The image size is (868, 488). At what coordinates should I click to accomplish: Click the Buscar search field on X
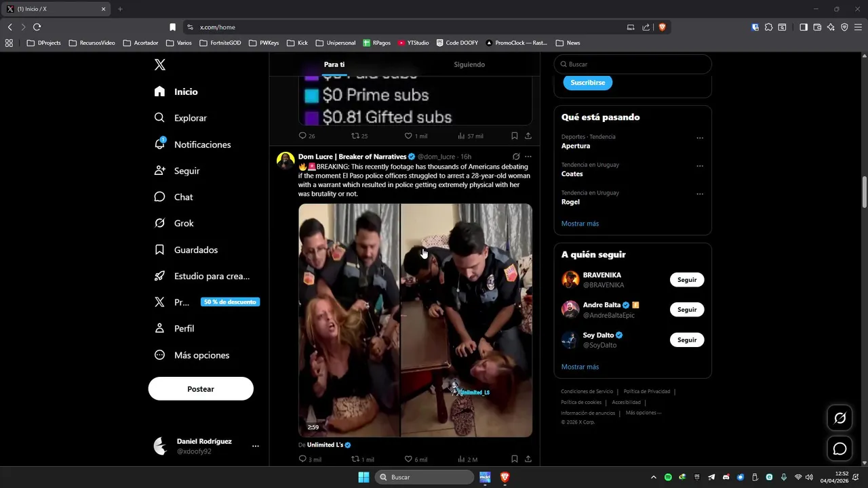coord(633,64)
